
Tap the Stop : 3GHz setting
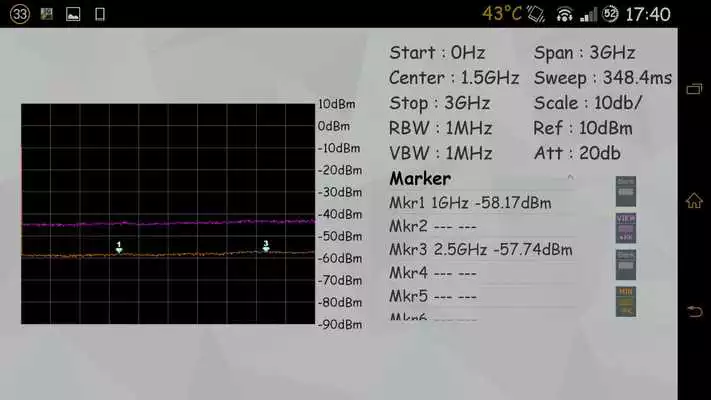pyautogui.click(x=439, y=103)
